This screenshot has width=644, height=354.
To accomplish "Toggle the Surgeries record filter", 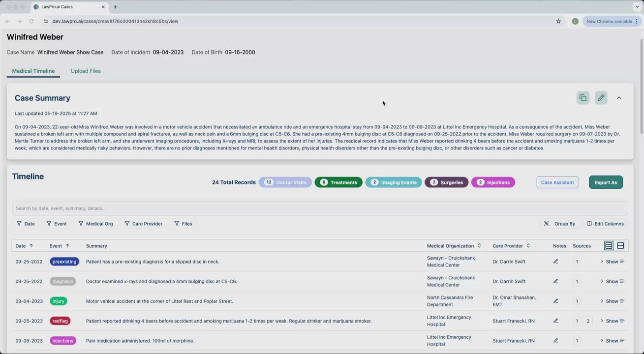I will point(446,182).
